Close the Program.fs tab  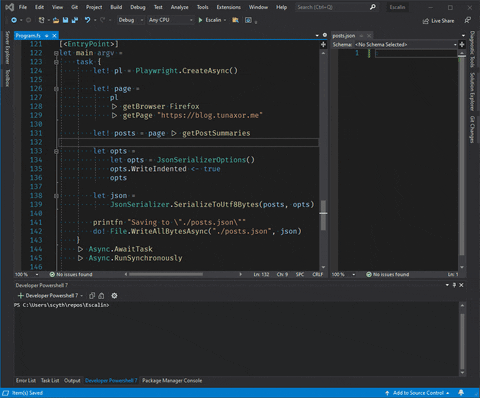coord(54,36)
